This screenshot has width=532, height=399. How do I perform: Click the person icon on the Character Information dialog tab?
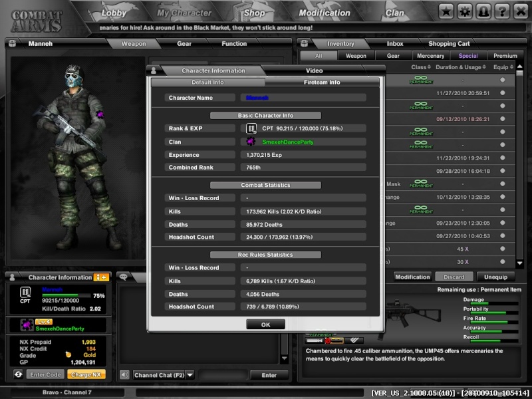coord(154,70)
